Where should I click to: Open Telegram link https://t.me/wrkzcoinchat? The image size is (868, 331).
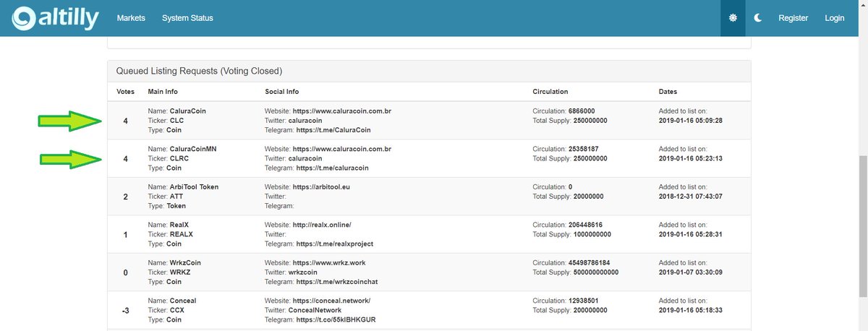tap(337, 282)
